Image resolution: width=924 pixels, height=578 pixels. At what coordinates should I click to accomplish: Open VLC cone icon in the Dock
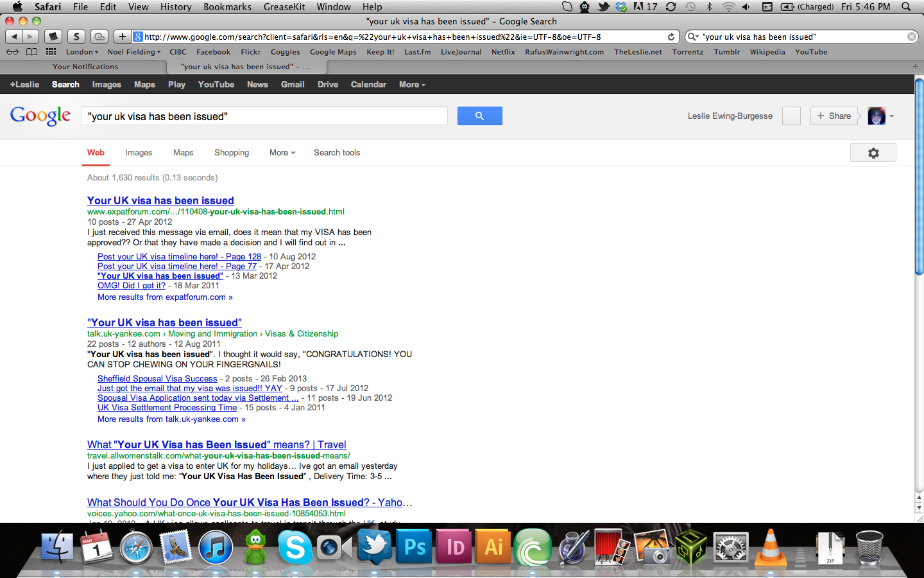[770, 547]
